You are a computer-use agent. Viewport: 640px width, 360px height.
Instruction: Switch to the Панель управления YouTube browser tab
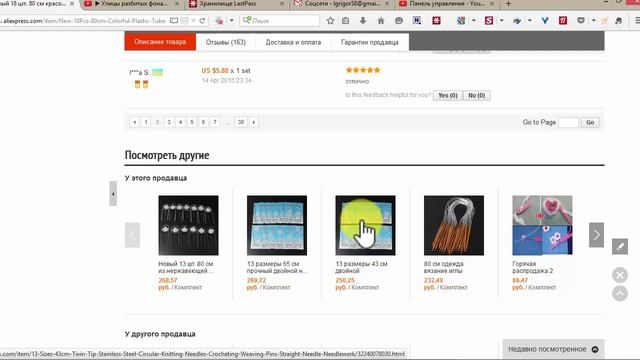446,4
